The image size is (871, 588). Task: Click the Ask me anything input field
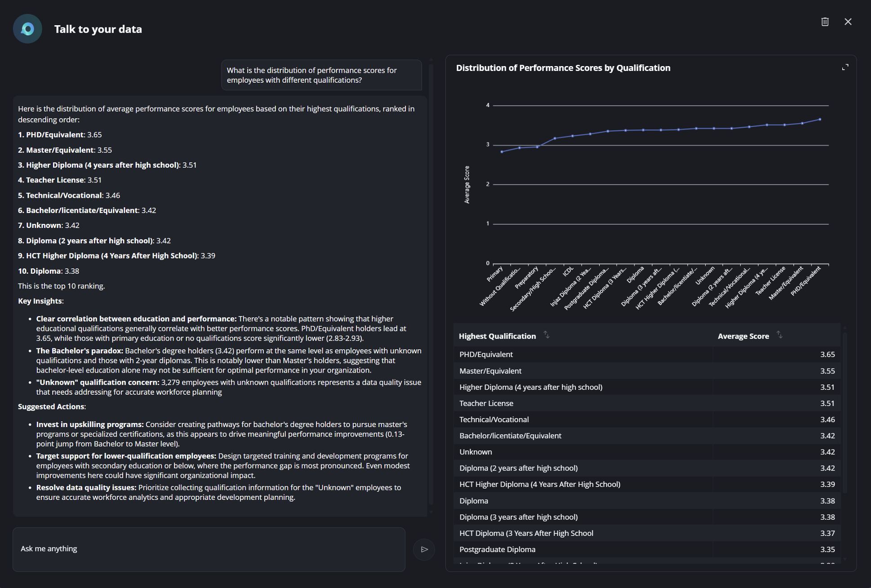(209, 549)
